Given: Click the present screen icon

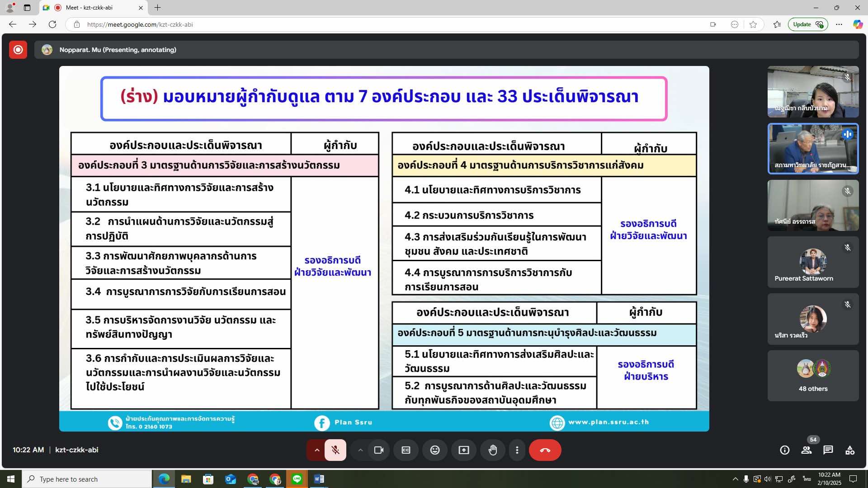Looking at the screenshot, I should pyautogui.click(x=464, y=450).
